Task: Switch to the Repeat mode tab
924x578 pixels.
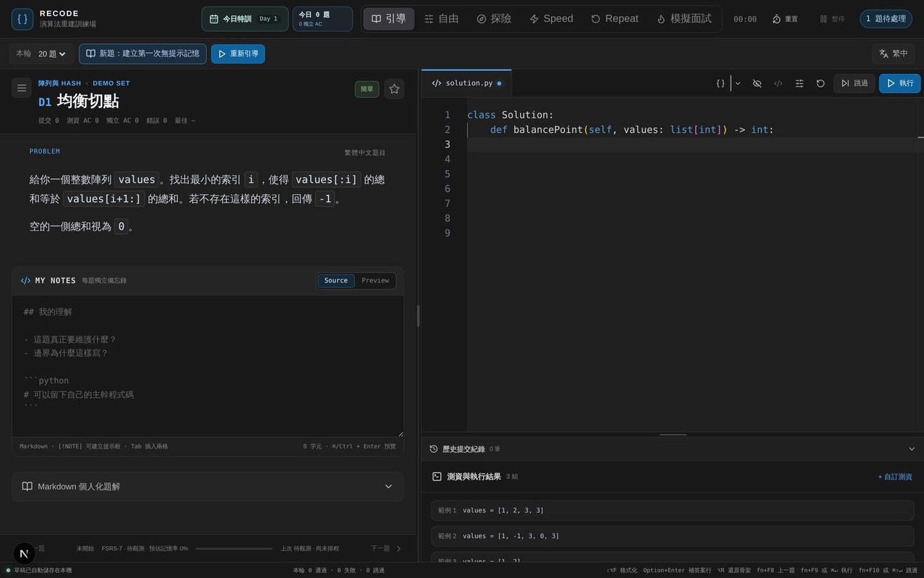Action: click(x=615, y=19)
